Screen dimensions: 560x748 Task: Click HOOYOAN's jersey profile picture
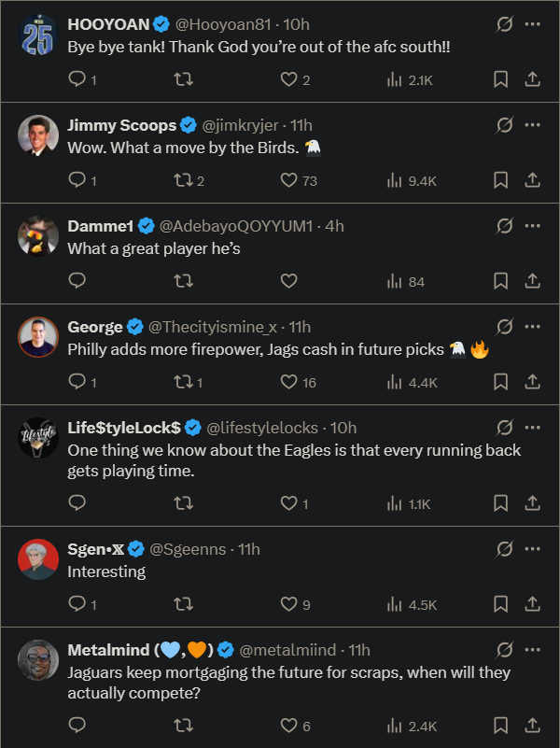pyautogui.click(x=38, y=36)
